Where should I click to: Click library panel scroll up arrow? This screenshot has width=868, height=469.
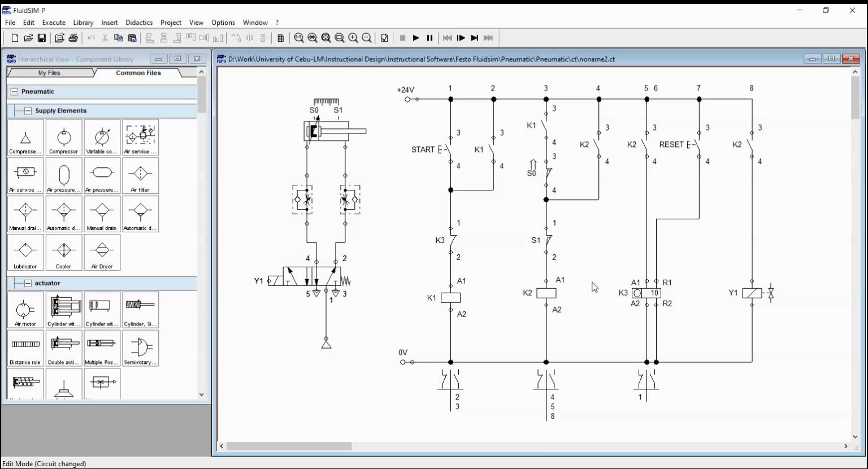202,72
